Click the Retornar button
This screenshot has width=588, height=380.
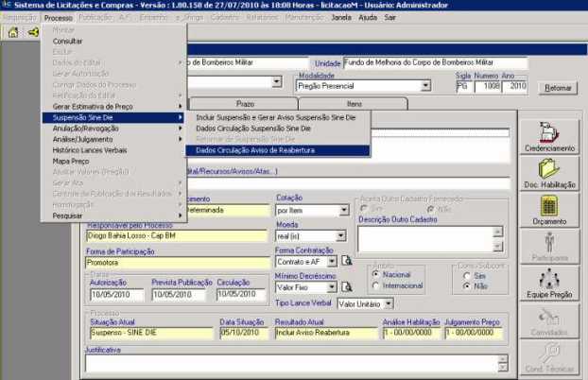(554, 87)
